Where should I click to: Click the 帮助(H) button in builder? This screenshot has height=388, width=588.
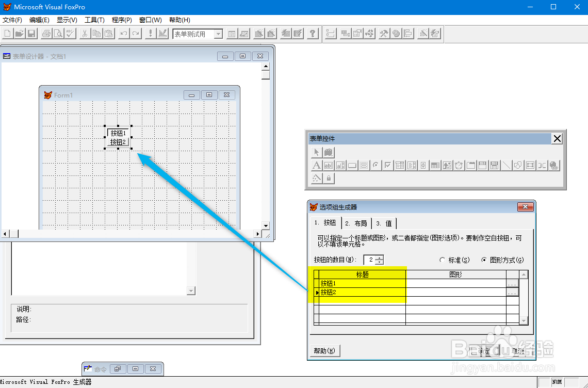[325, 351]
